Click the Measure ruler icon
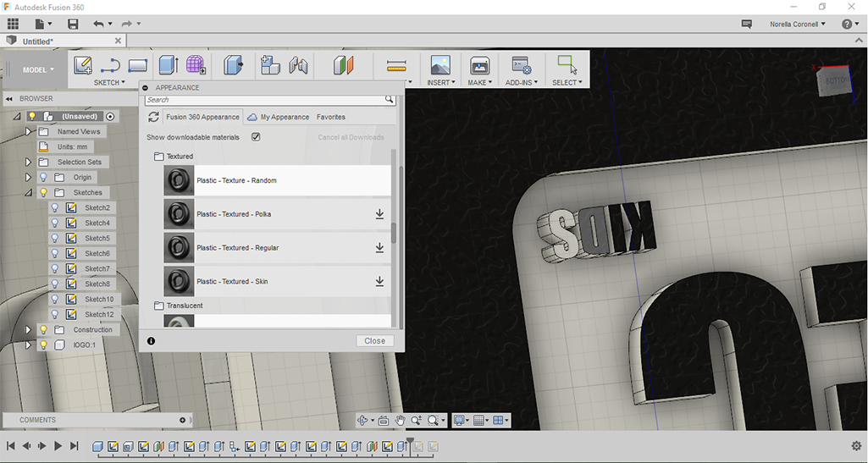The width and height of the screenshot is (868, 463). coord(396,66)
